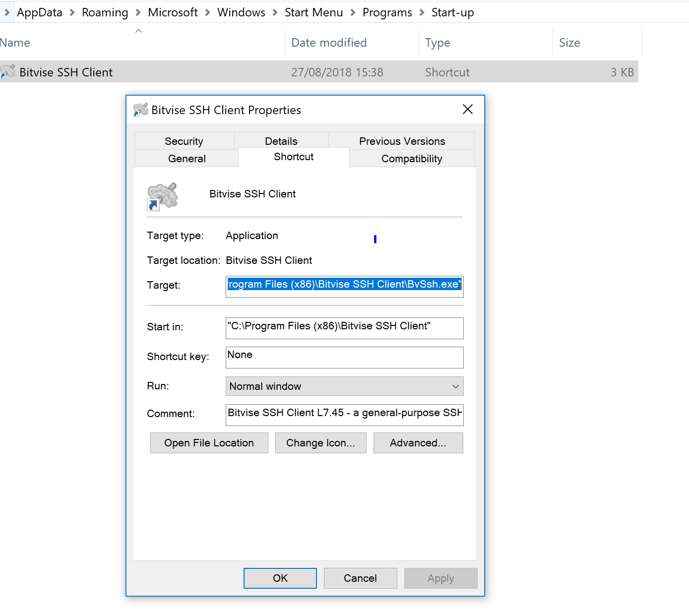Click the Start in input field

point(345,328)
